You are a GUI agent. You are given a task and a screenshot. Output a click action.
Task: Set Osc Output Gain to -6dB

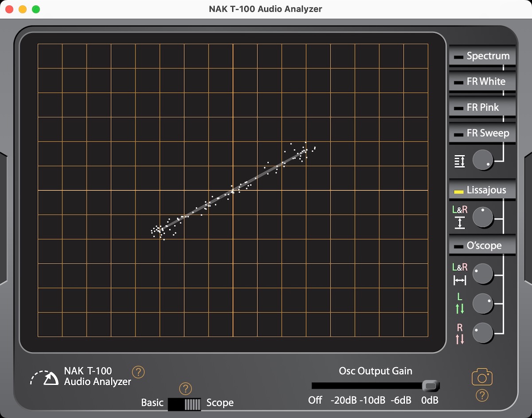(401, 400)
